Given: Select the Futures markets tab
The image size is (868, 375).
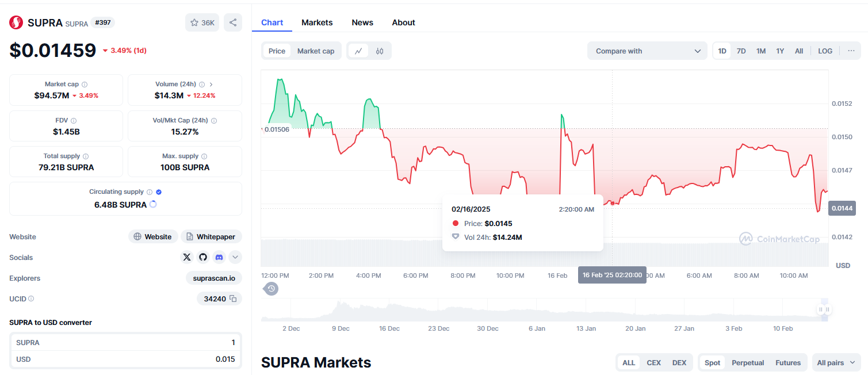Looking at the screenshot, I should coord(788,362).
